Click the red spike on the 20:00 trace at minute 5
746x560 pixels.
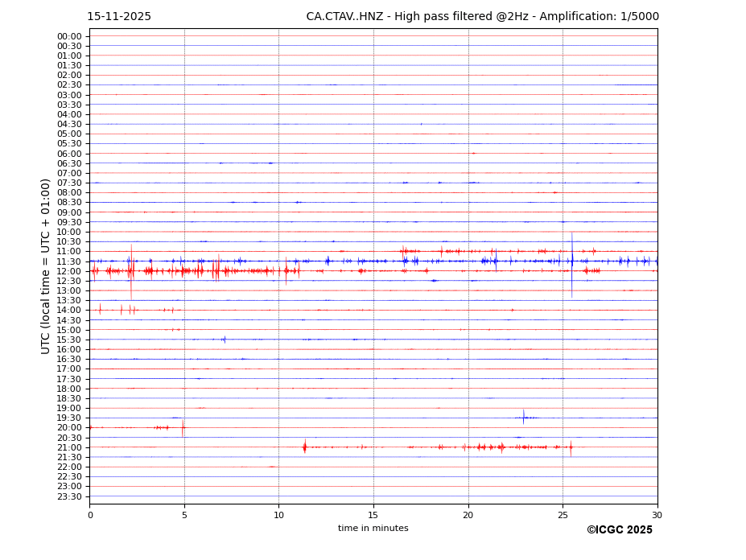point(183,427)
